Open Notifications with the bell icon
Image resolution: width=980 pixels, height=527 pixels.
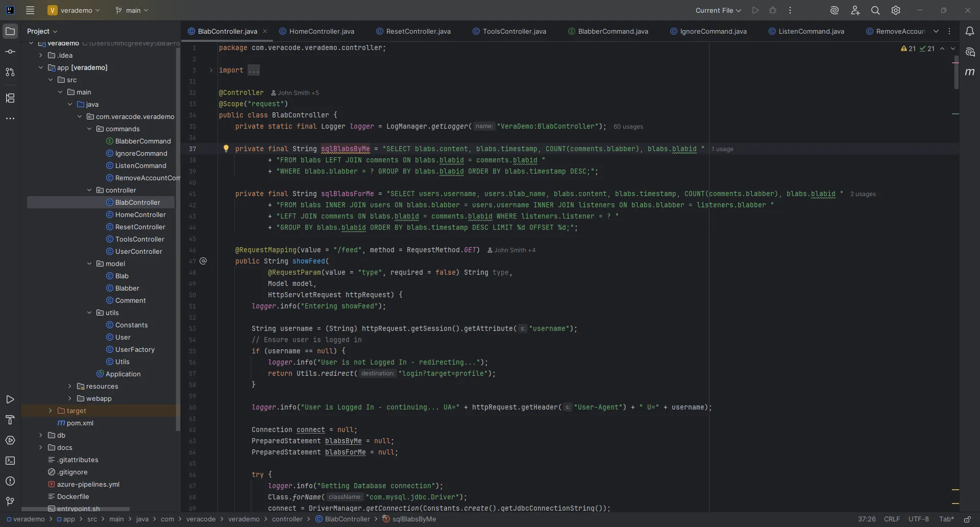click(970, 31)
